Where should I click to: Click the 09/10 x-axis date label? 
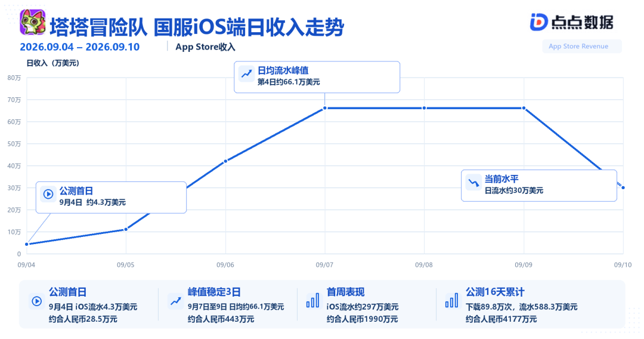(x=623, y=265)
